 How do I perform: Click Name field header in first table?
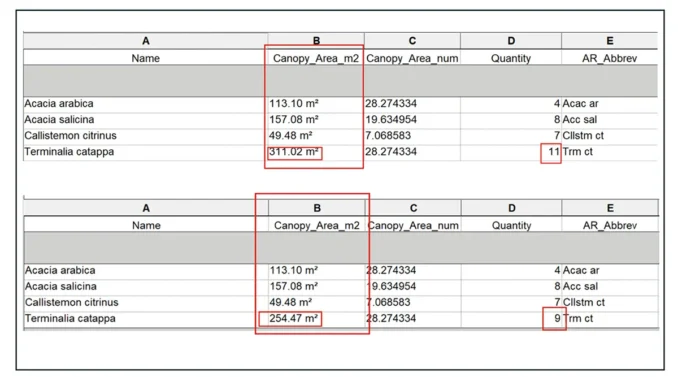pyautogui.click(x=146, y=58)
